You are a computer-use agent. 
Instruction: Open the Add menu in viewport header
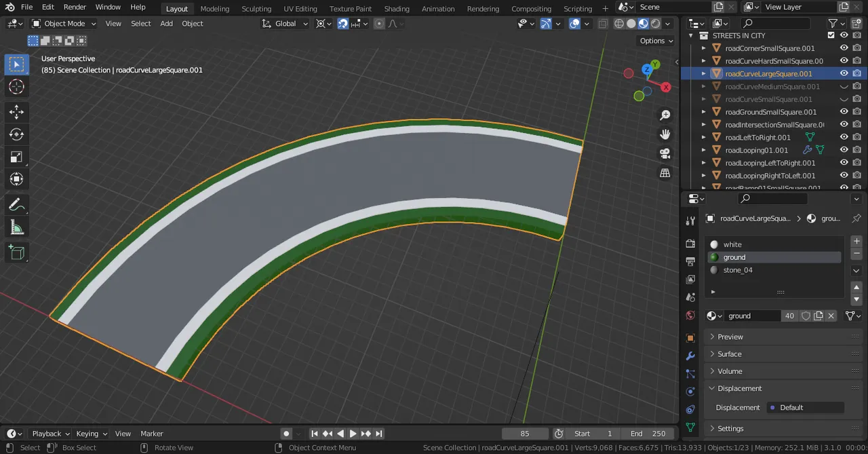pos(166,24)
